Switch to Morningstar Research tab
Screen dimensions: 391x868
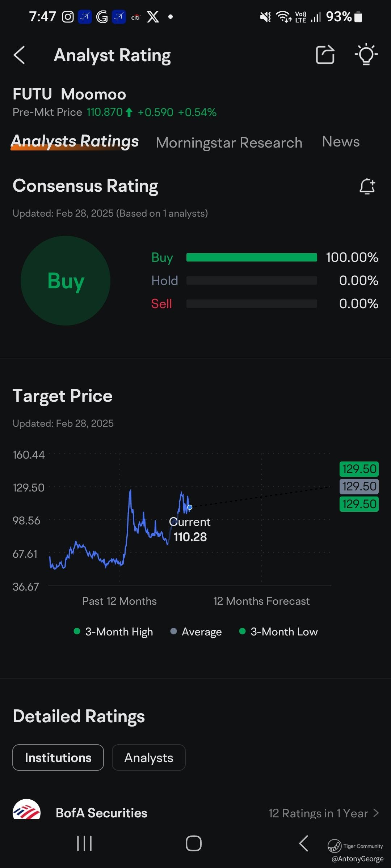[229, 143]
